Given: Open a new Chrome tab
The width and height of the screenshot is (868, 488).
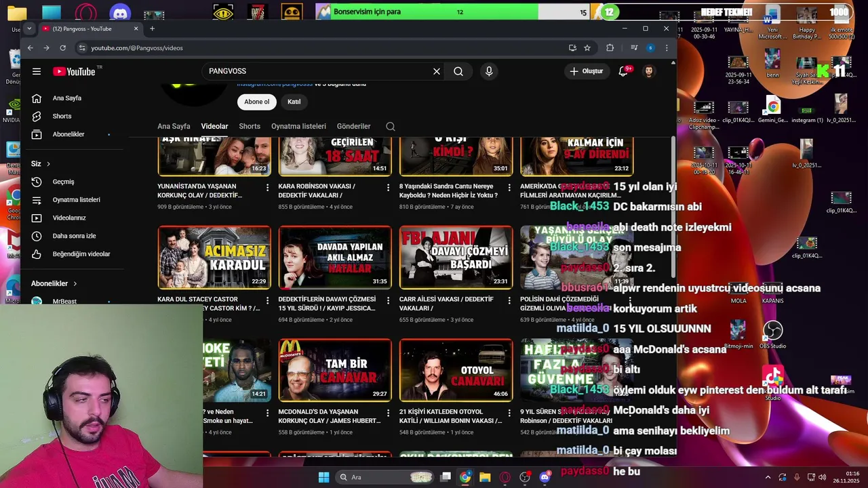Looking at the screenshot, I should click(152, 28).
